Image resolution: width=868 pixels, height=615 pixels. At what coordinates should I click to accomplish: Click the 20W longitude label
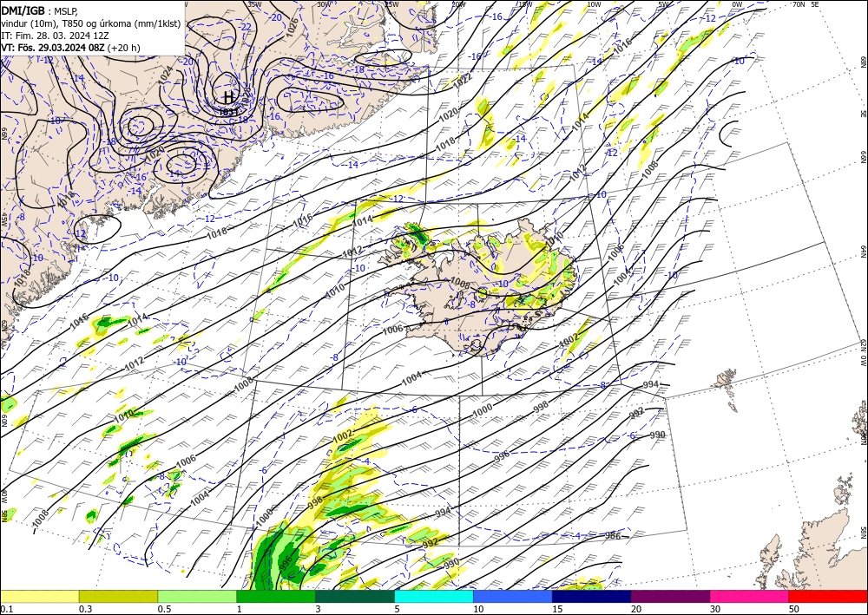click(x=458, y=4)
